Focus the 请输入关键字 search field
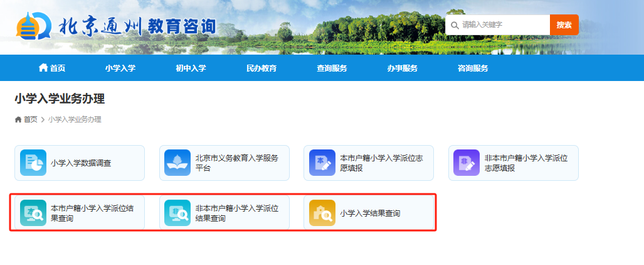The image size is (644, 265). tap(498, 25)
